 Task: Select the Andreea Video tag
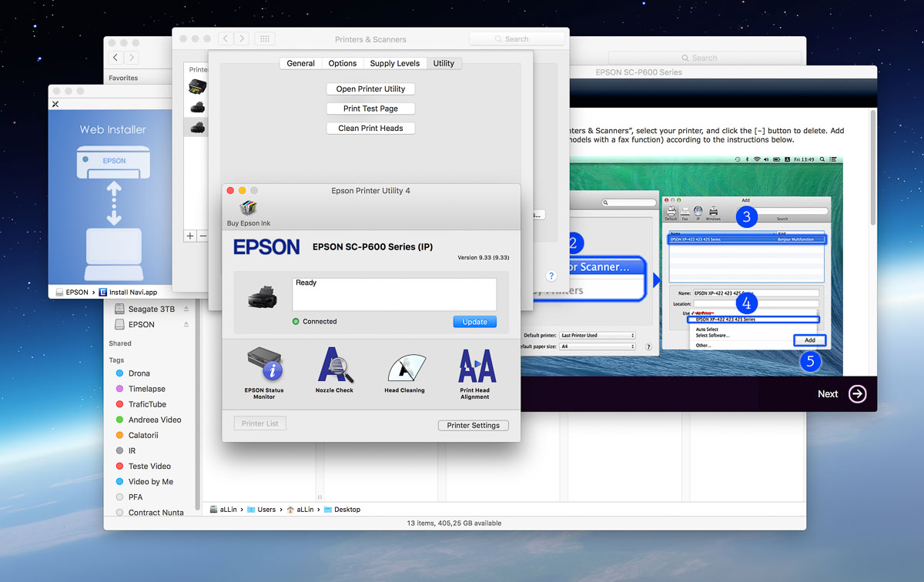(155, 420)
